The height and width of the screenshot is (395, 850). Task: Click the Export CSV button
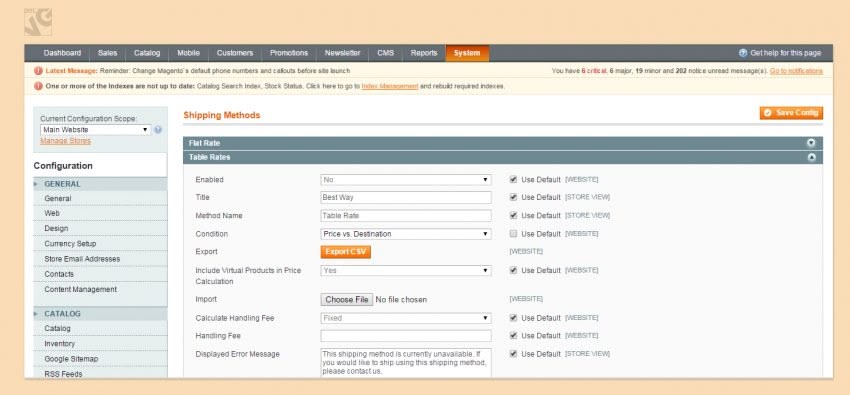point(345,252)
